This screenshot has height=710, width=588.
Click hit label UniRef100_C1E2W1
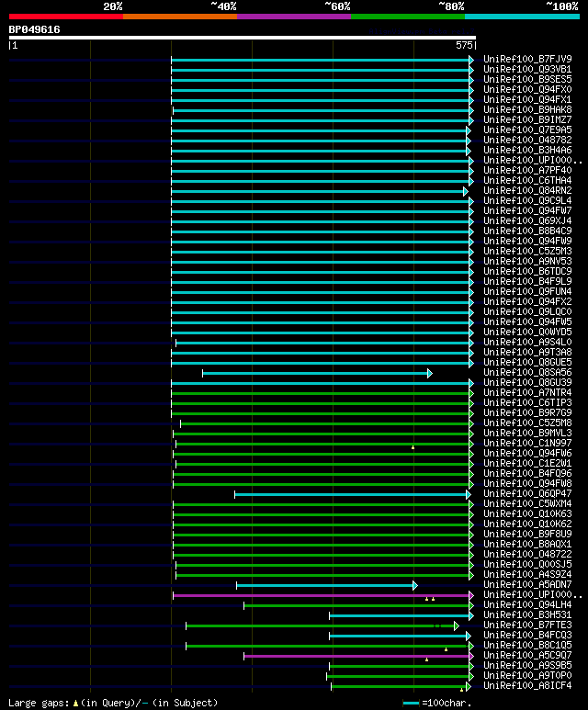(527, 463)
